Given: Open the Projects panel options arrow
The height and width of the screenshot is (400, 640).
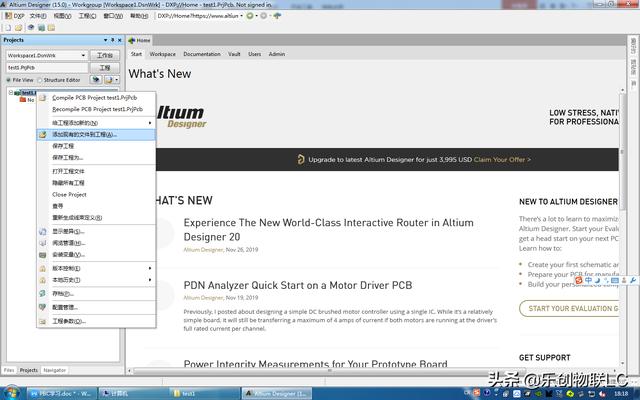Looking at the screenshot, I should 105,40.
